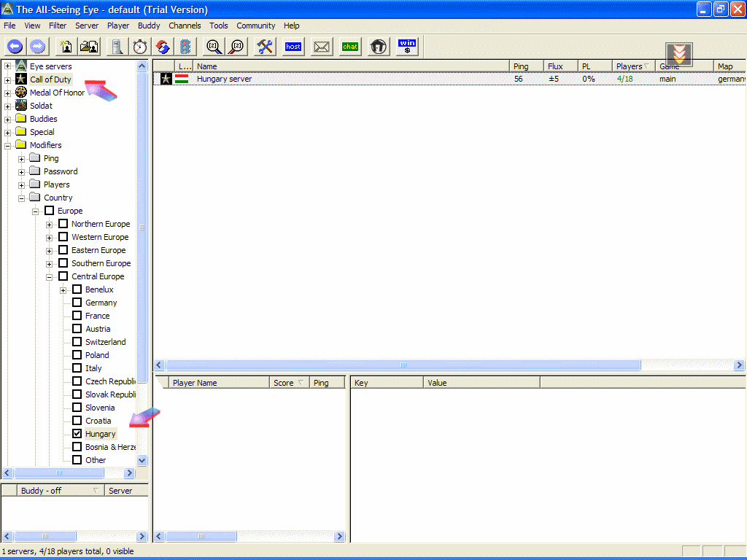Select Medal Of Honor in the tree

[57, 93]
